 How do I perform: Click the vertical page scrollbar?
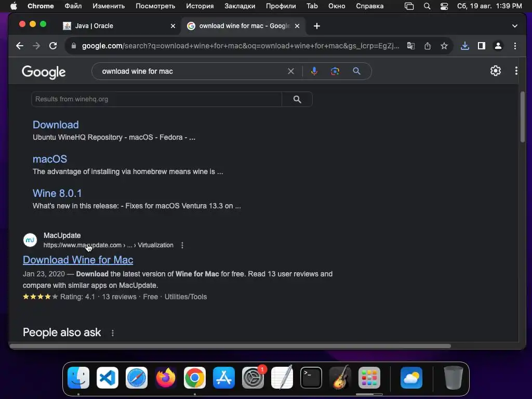(523, 117)
